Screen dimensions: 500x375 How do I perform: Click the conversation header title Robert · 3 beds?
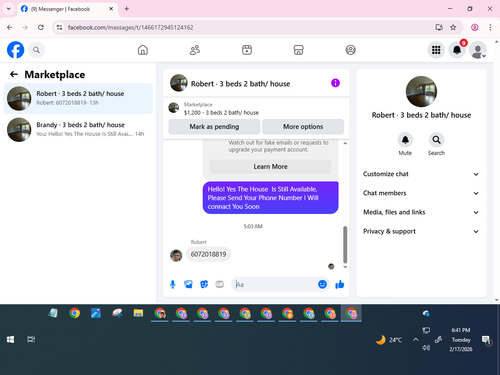pyautogui.click(x=240, y=84)
